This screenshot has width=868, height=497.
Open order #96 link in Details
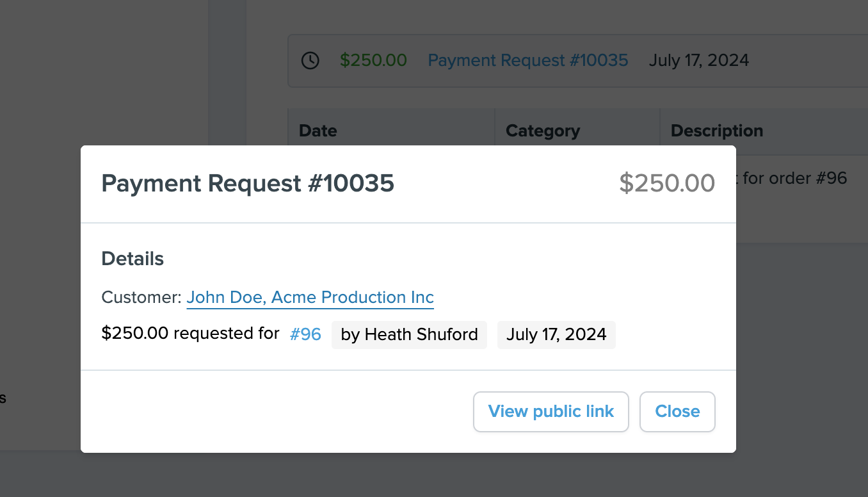coord(305,334)
